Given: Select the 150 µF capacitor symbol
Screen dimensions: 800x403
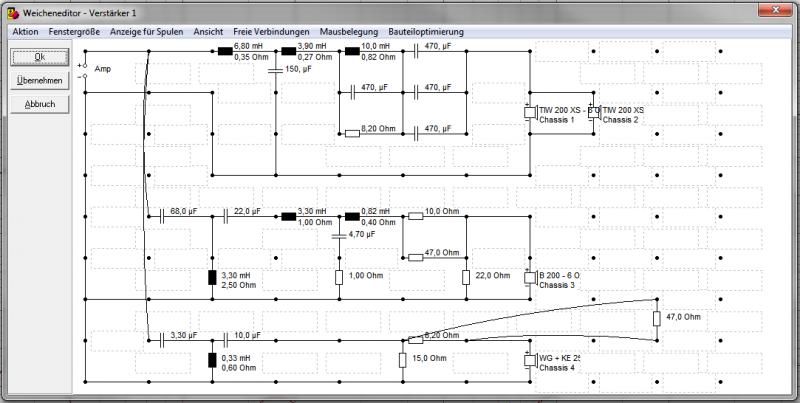Looking at the screenshot, I should pos(276,71).
